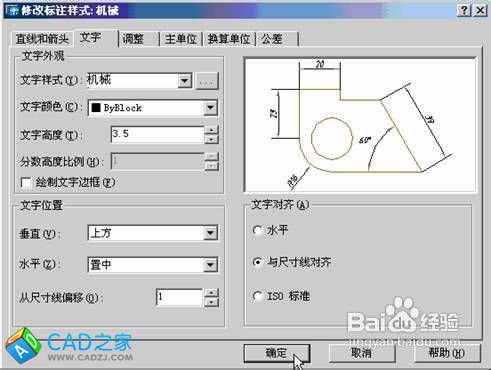Screen dimensions: 491x370
Task: Select the ISO 标准 radio button
Action: tap(257, 296)
